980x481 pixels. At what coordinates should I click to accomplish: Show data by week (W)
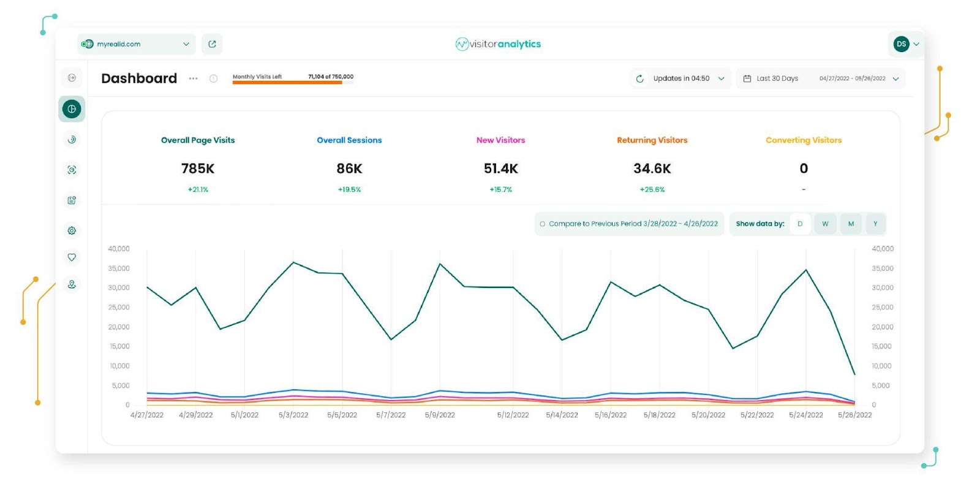pyautogui.click(x=825, y=224)
